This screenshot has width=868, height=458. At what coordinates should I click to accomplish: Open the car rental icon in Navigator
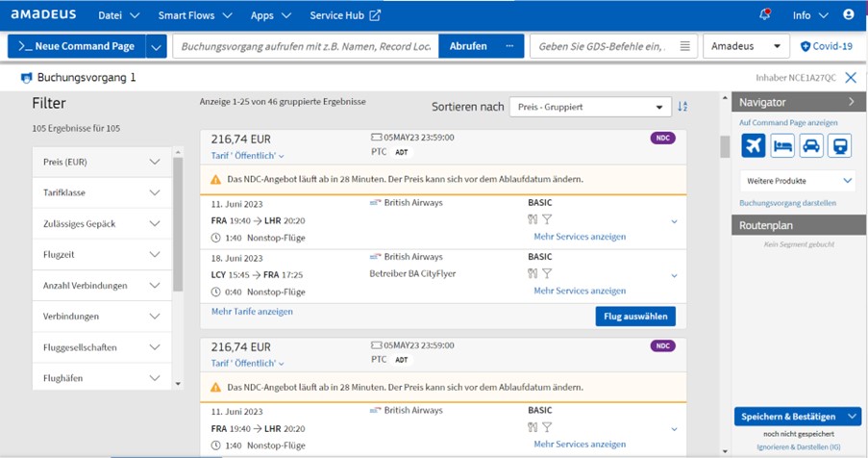[811, 146]
